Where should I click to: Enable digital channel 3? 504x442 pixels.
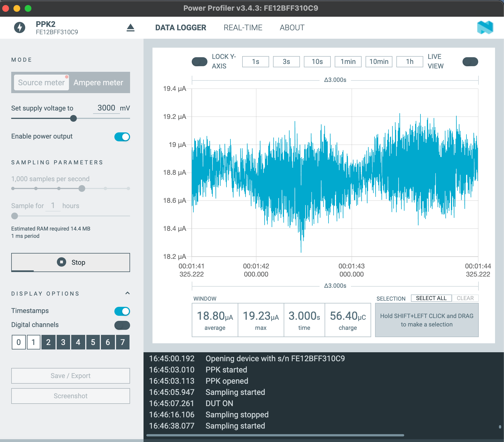coord(63,342)
